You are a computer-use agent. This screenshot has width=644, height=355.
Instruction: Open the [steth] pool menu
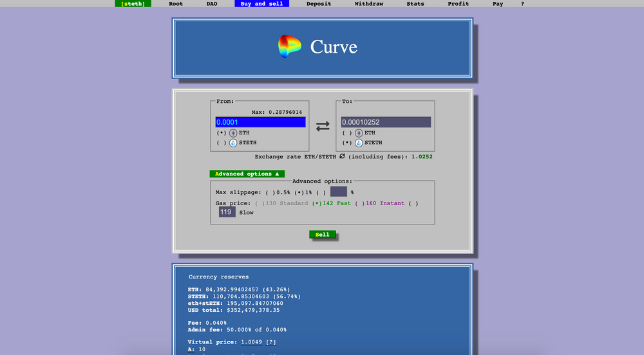(x=133, y=4)
